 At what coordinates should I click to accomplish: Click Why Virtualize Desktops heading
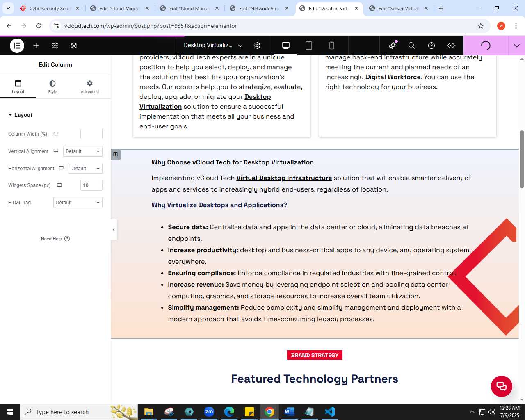(219, 205)
